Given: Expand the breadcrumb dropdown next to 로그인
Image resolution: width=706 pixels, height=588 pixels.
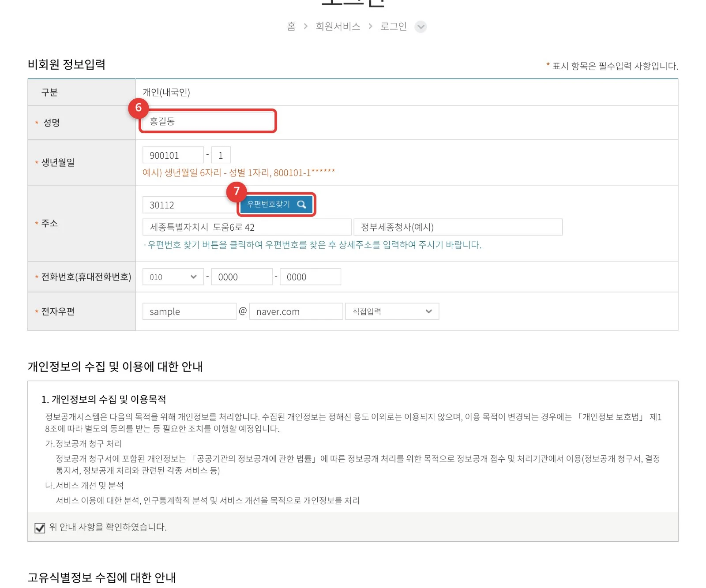Looking at the screenshot, I should (x=421, y=27).
